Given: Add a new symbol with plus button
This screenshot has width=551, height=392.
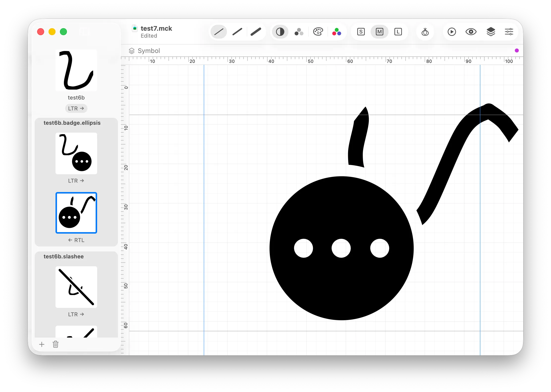Looking at the screenshot, I should pyautogui.click(x=42, y=344).
